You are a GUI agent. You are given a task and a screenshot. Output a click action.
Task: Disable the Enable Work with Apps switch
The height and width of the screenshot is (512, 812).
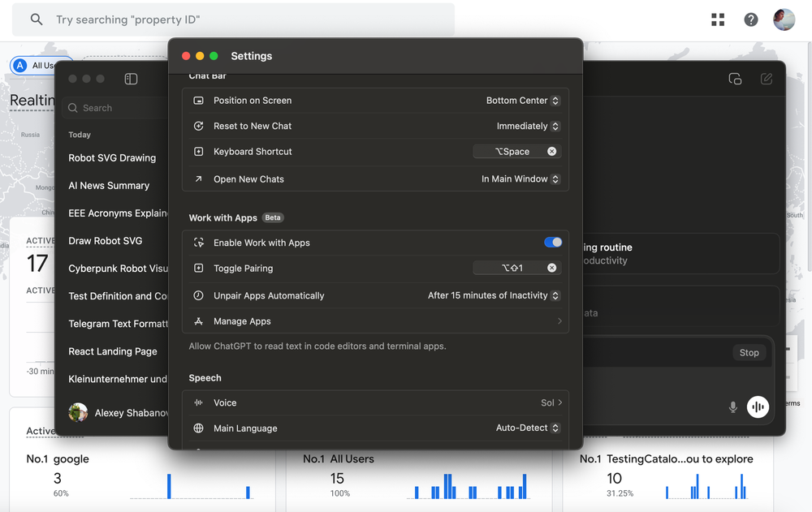click(552, 243)
